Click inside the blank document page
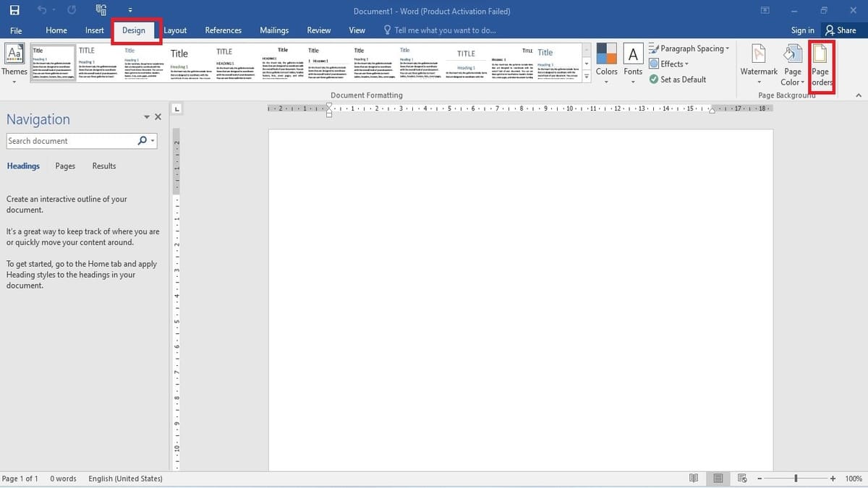Screen dimensions: 868x488 click(x=521, y=300)
